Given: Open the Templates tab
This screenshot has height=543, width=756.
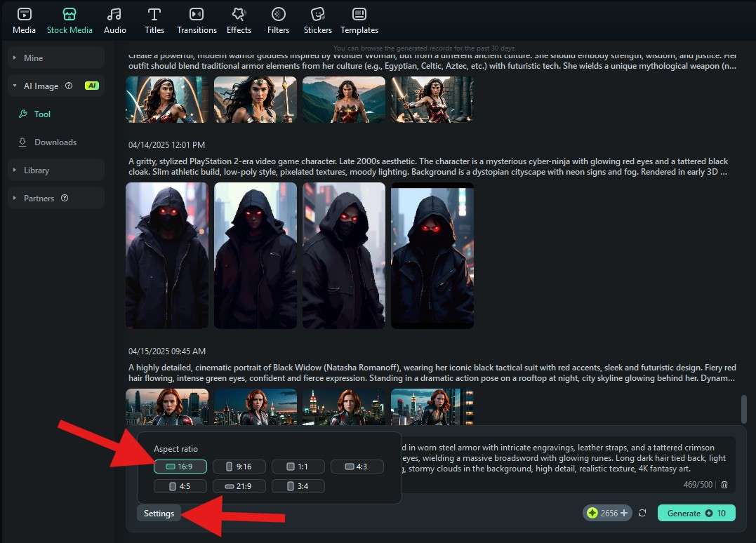Looking at the screenshot, I should 359,21.
